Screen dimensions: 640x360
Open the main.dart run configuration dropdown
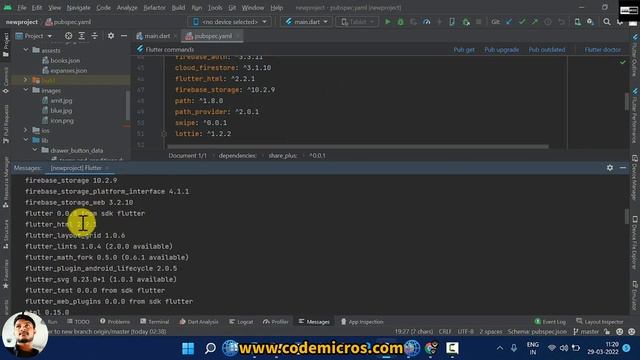point(306,22)
